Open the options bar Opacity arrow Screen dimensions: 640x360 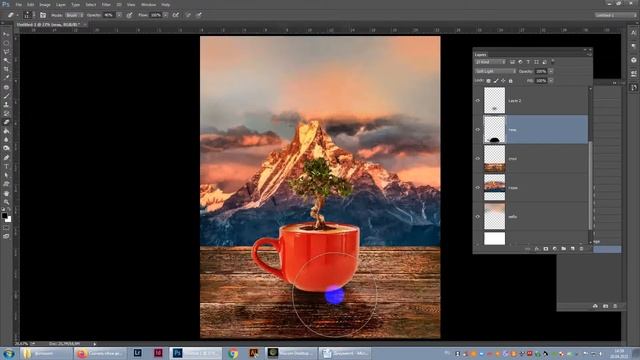pyautogui.click(x=119, y=15)
